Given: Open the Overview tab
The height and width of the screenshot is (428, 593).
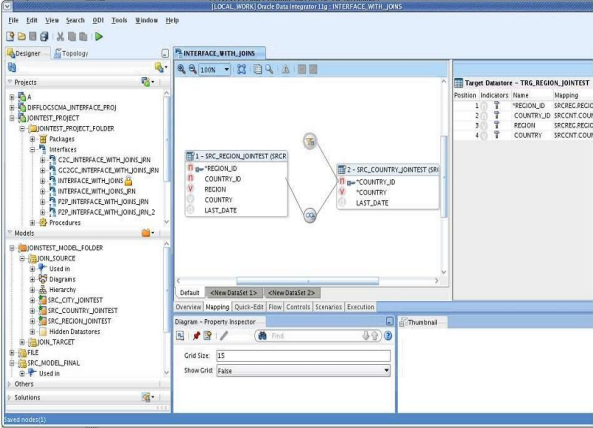Looking at the screenshot, I should pos(188,307).
